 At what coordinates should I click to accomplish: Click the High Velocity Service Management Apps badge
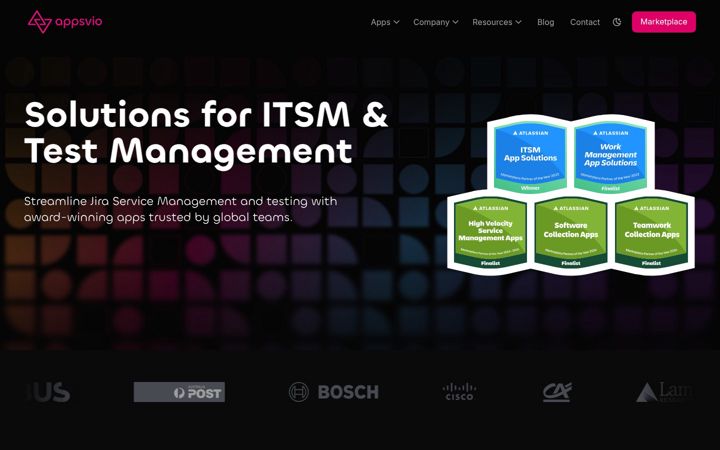coord(490,232)
